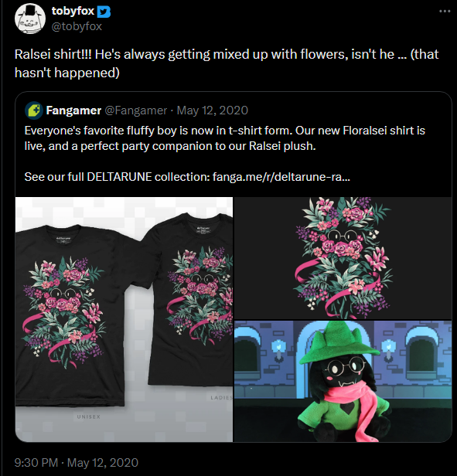Viewport: 457px width, 476px height.
Task: Open the Floralsei floral design image
Action: 343,258
